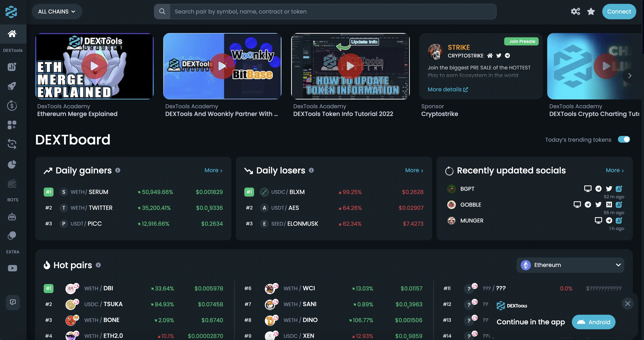This screenshot has width=644, height=340.
Task: Open WETH / DINO hot pair
Action: point(333,320)
